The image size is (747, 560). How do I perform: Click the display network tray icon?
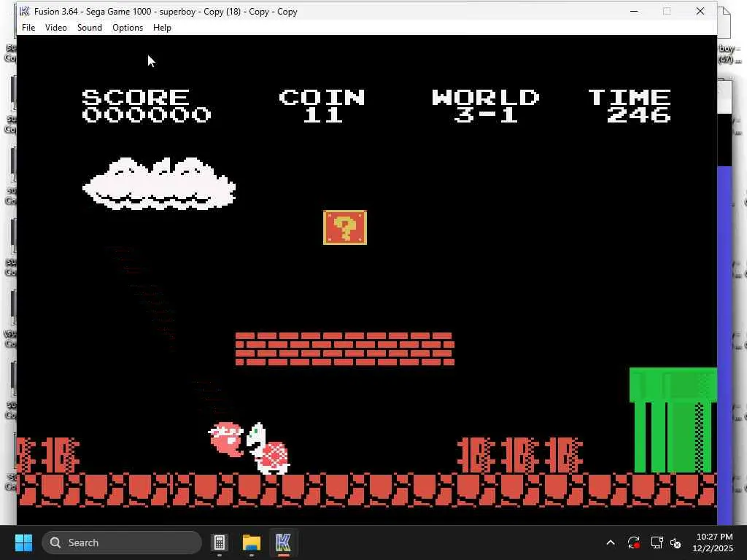(657, 542)
